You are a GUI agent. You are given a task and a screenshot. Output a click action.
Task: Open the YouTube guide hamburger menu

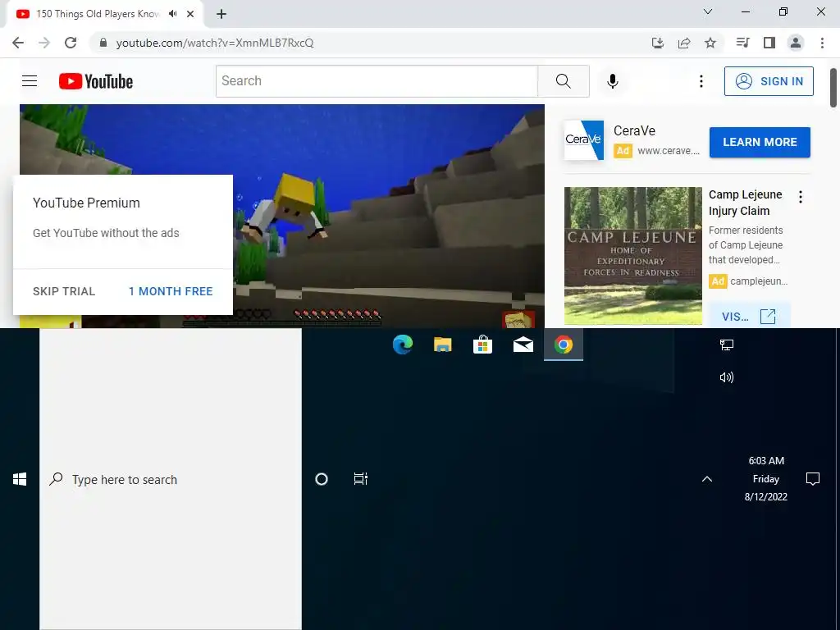(x=30, y=81)
